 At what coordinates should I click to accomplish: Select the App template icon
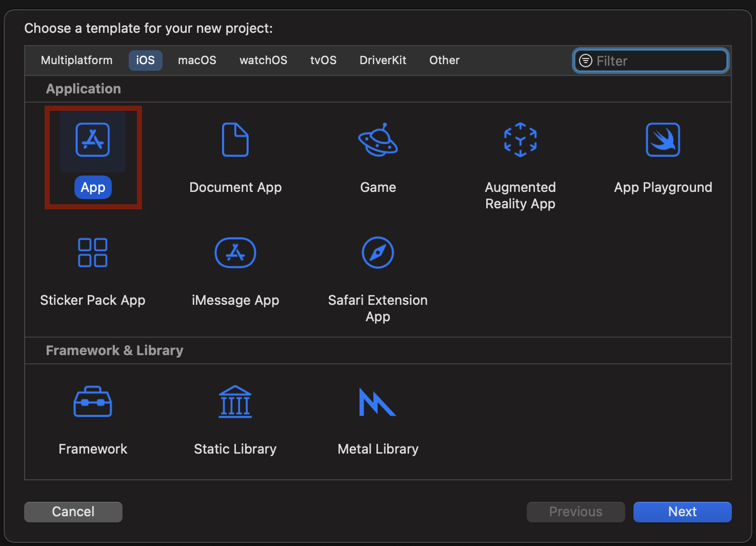pyautogui.click(x=93, y=140)
